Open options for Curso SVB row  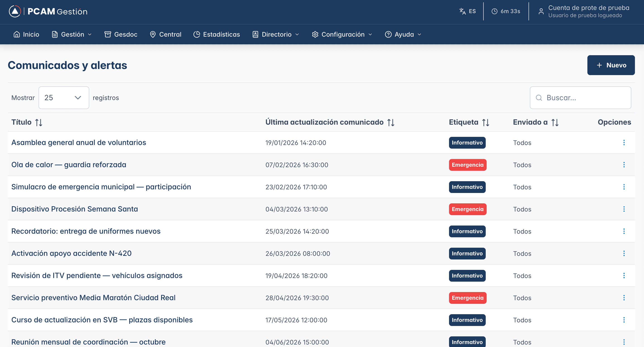pyautogui.click(x=624, y=320)
